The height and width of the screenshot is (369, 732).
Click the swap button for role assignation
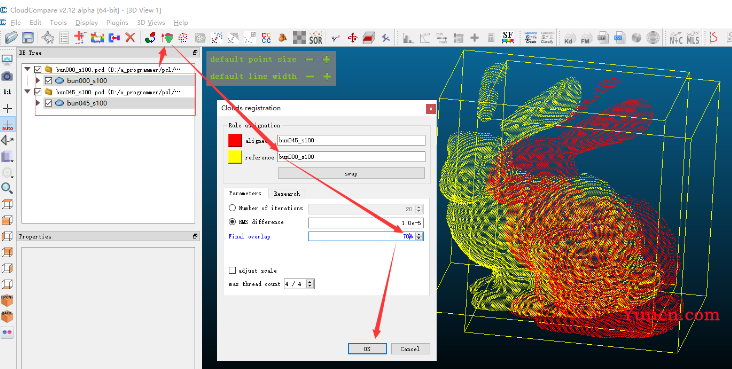pos(351,173)
